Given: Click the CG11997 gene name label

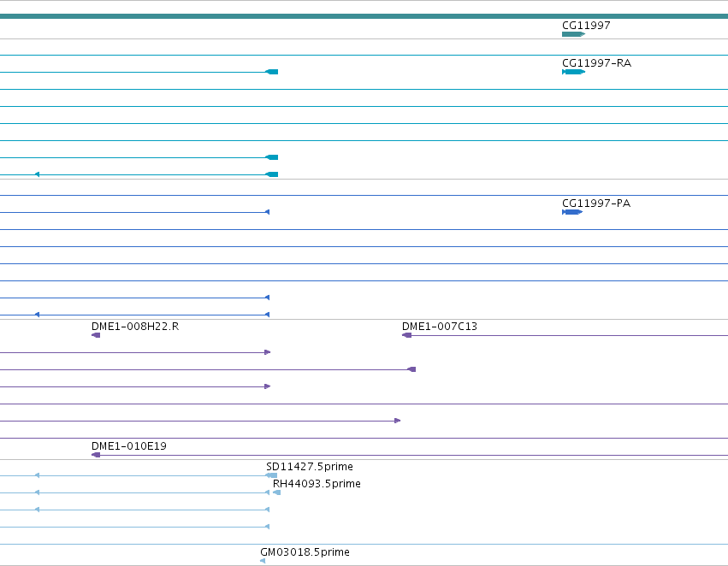Looking at the screenshot, I should 586,26.
